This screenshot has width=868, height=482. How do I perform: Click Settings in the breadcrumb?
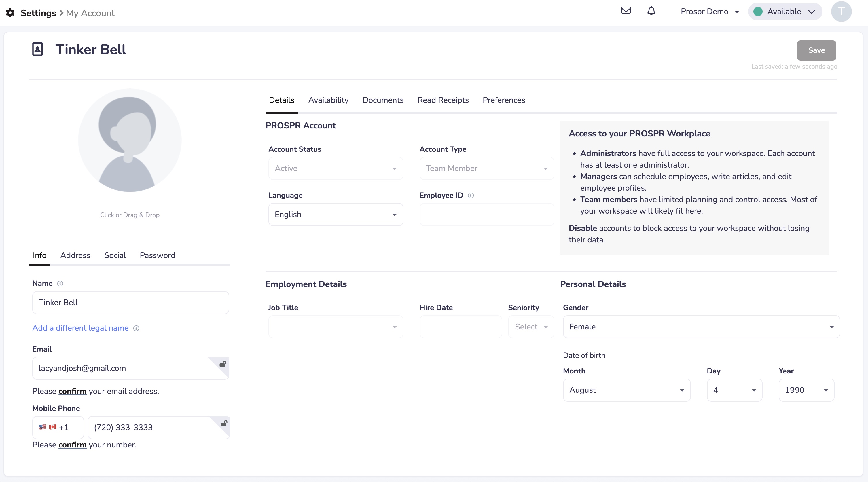(x=38, y=13)
